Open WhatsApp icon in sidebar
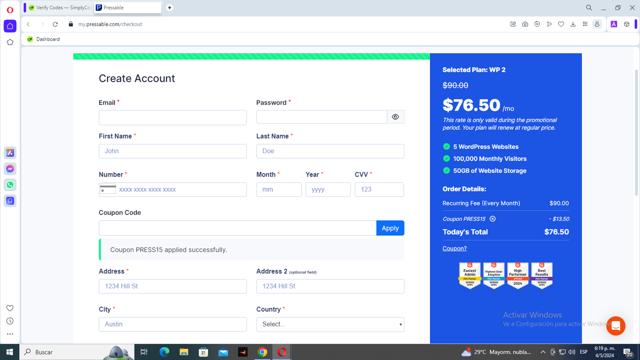This screenshot has width=640, height=360. (10, 185)
